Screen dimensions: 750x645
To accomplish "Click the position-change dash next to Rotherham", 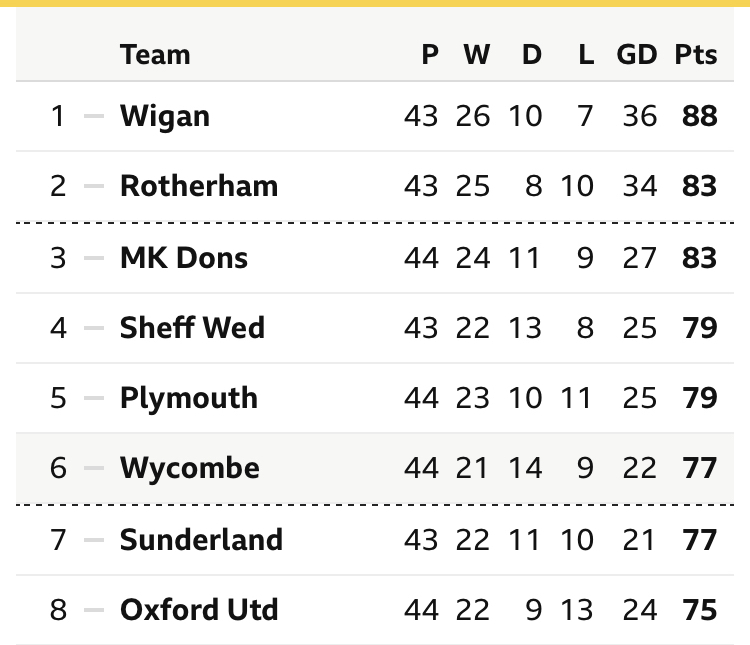I will click(94, 187).
